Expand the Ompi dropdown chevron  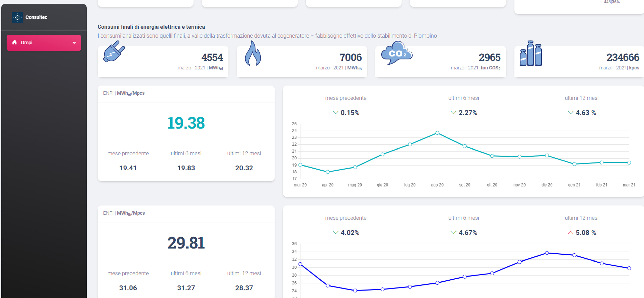pos(74,43)
